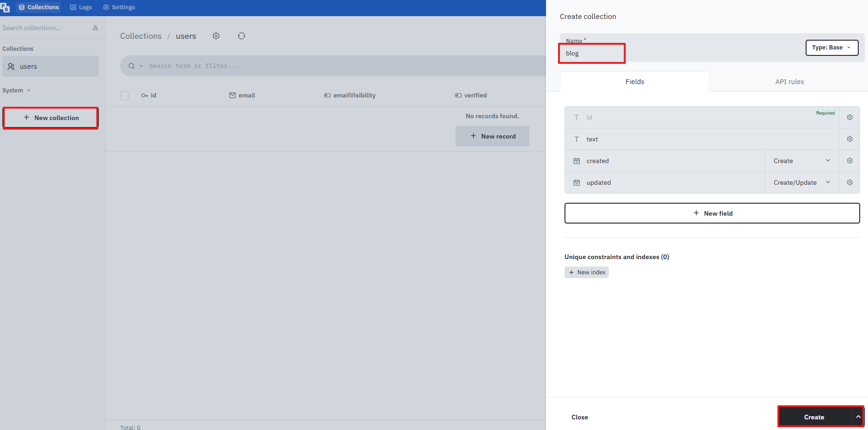Image resolution: width=868 pixels, height=430 pixels.
Task: Expand the System collections section
Action: [17, 91]
